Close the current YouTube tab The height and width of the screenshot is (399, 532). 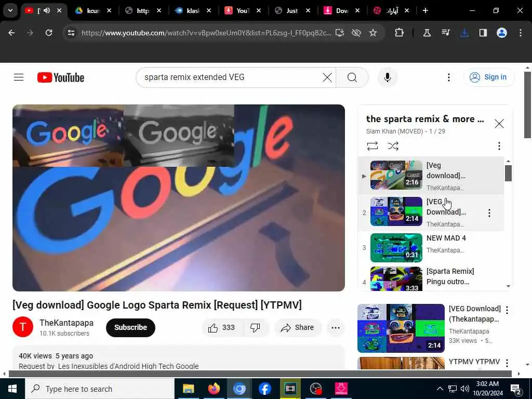click(59, 10)
